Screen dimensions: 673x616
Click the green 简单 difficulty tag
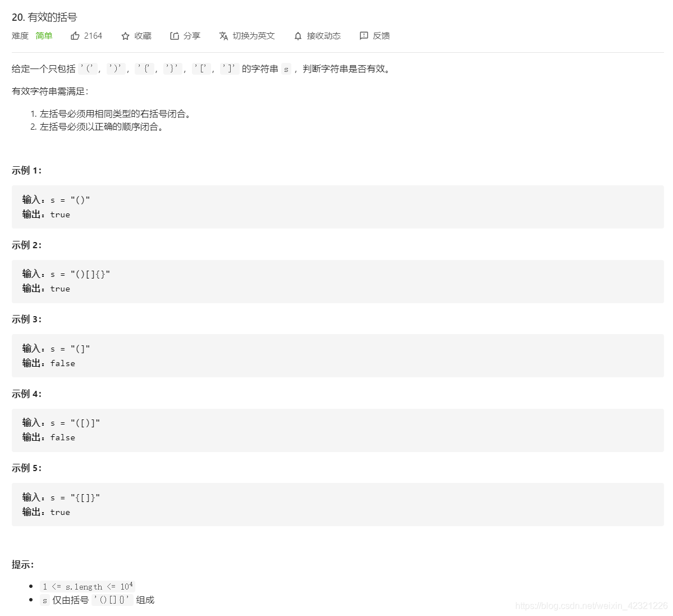click(x=44, y=35)
